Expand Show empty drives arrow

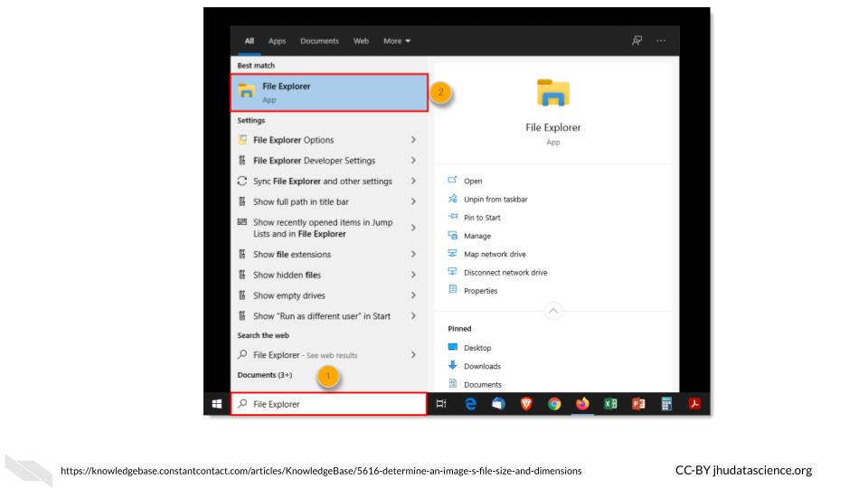tap(413, 296)
